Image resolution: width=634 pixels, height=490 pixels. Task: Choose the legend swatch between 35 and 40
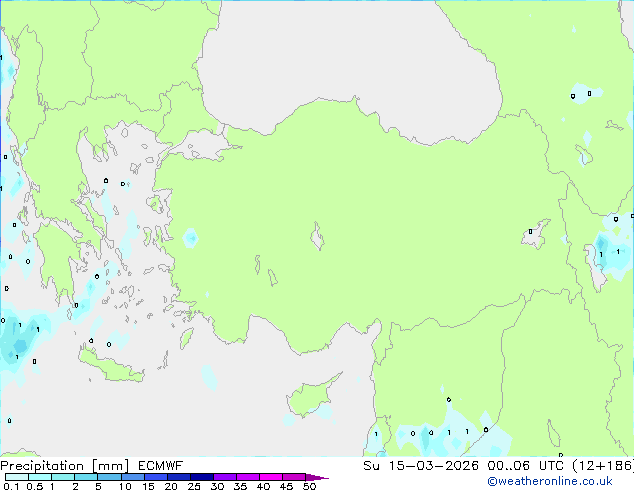[x=247, y=477]
